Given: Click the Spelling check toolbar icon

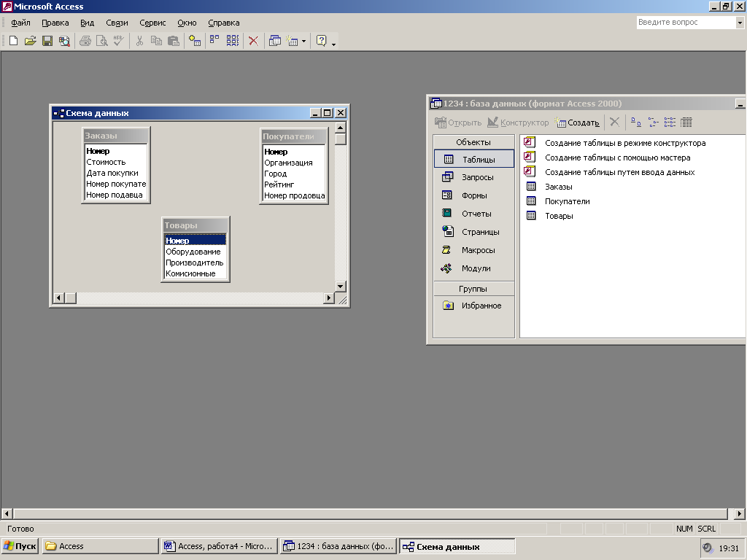Looking at the screenshot, I should click(x=119, y=41).
